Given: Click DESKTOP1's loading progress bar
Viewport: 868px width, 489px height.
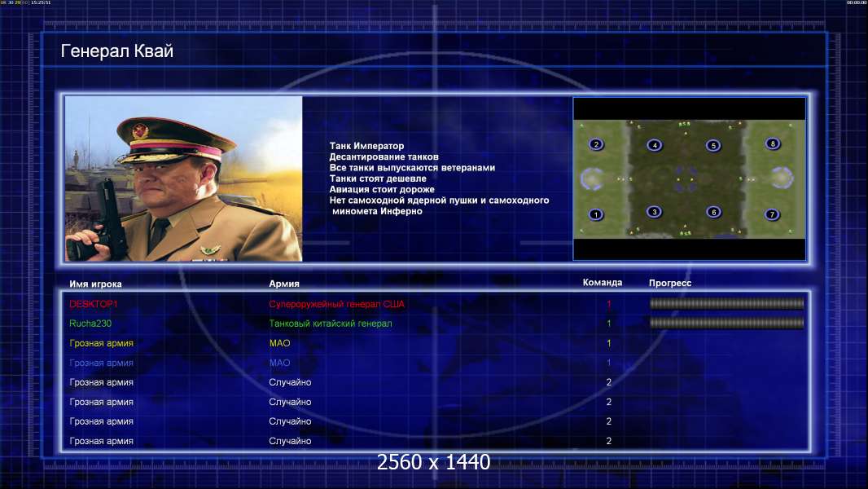Looking at the screenshot, I should coord(727,303).
